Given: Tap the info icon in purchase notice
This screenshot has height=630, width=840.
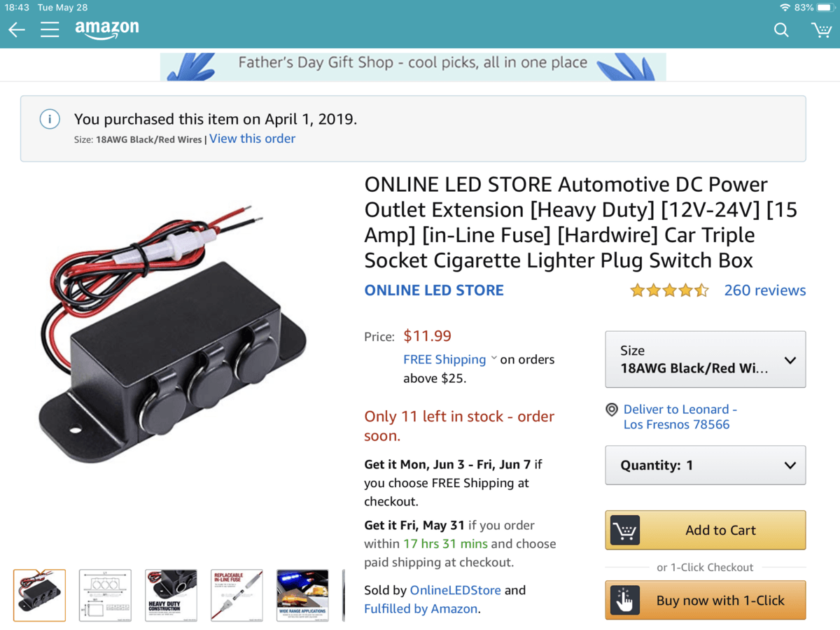Looking at the screenshot, I should [49, 120].
